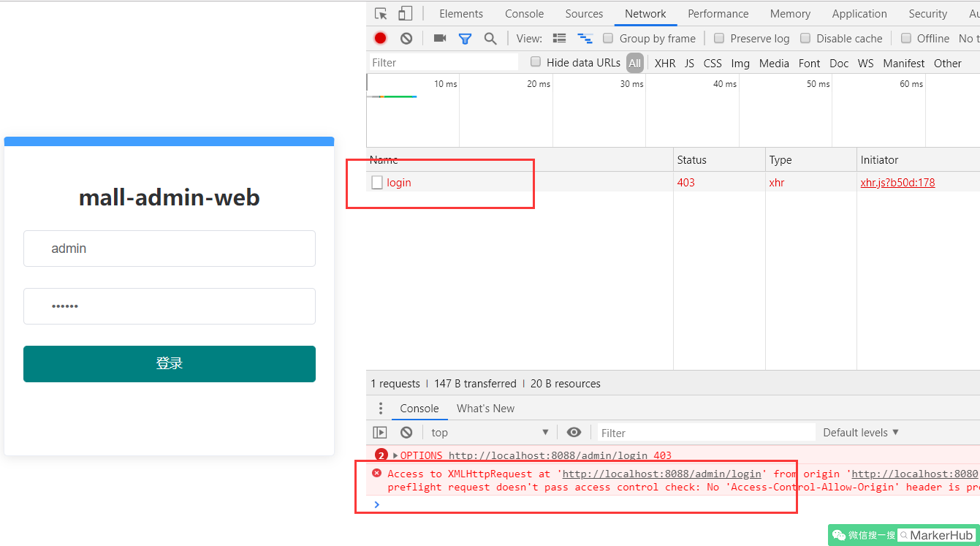The width and height of the screenshot is (980, 546).
Task: Open the network filter funnel icon
Action: coord(465,38)
